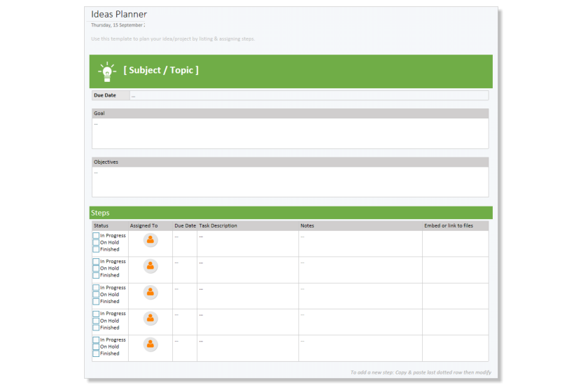Screen dimensions: 574x392
Task: Check Finished in the third step row
Action: pyautogui.click(x=96, y=302)
